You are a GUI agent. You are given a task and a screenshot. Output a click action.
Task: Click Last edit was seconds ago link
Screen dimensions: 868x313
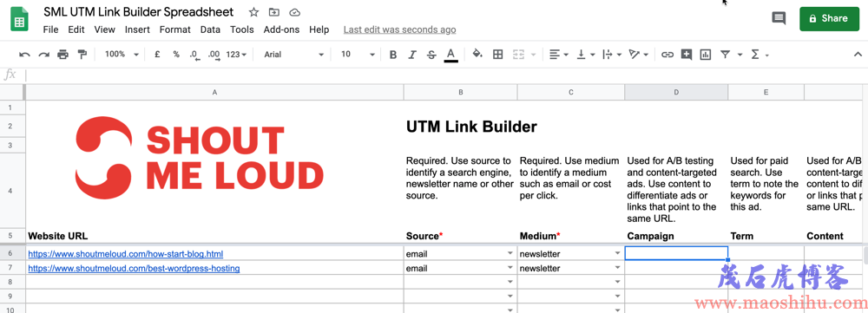399,29
